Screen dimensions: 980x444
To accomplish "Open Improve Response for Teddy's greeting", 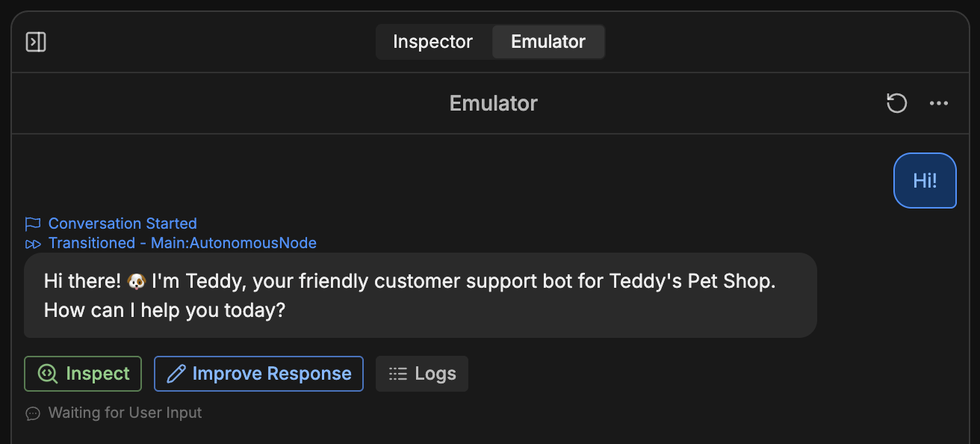I will click(x=258, y=373).
